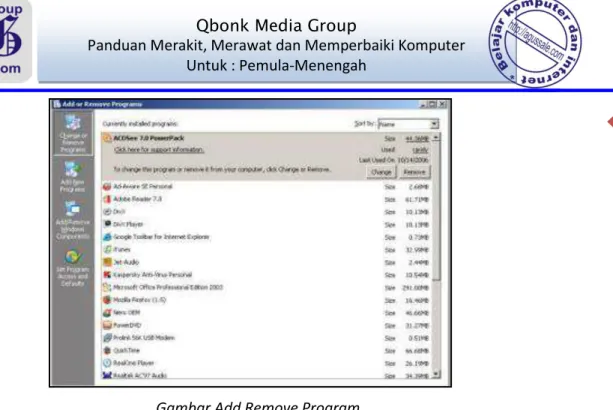Click the iTunes program icon
The image size is (613, 410).
click(x=107, y=249)
